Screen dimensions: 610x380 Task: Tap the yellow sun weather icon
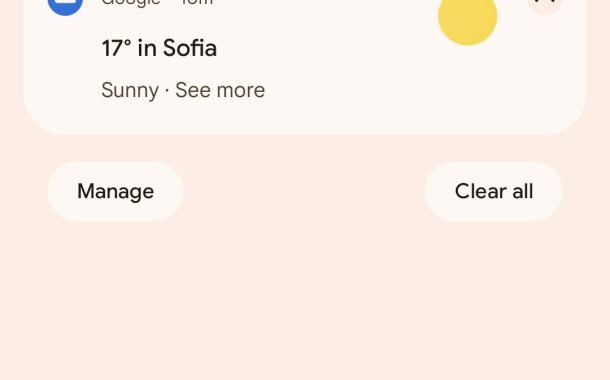click(467, 19)
